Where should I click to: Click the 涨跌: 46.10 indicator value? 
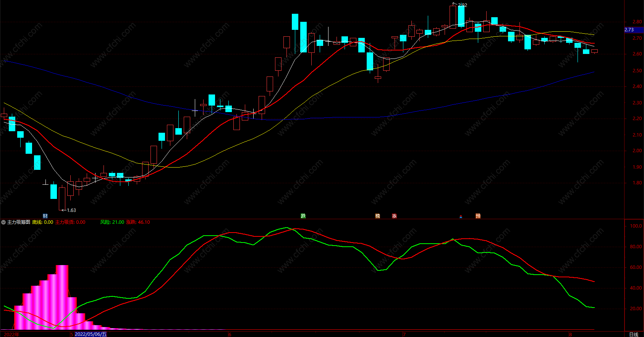[138, 222]
